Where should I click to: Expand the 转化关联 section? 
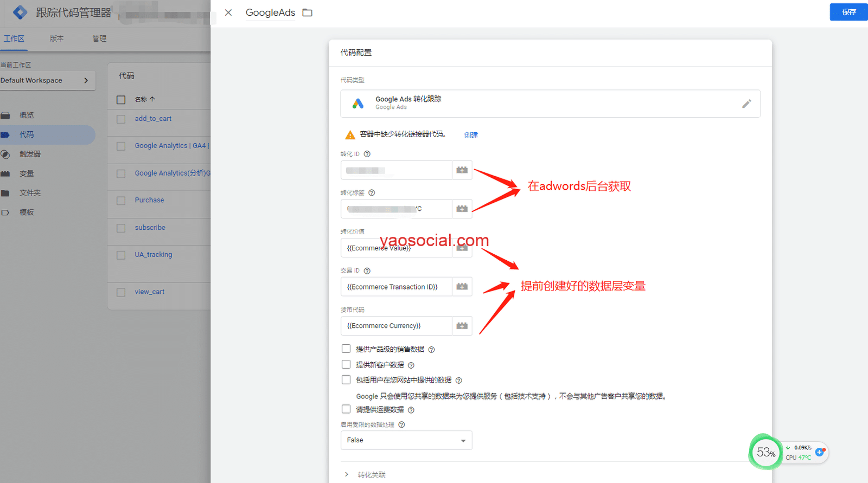(x=347, y=474)
